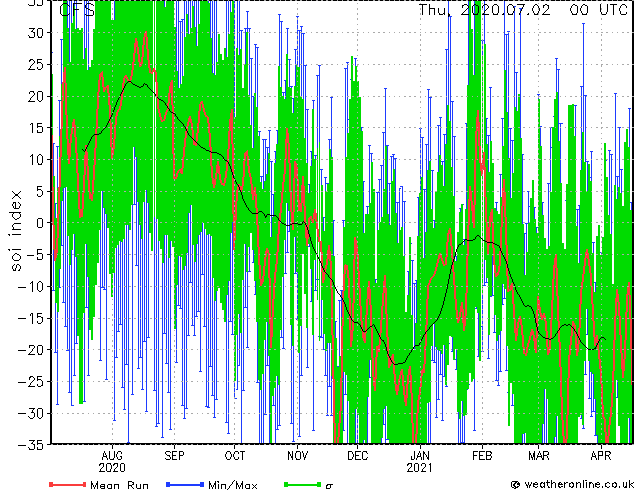Click the 'OCT' x-axis month label
Screen dimensions: 634x490
point(235,456)
